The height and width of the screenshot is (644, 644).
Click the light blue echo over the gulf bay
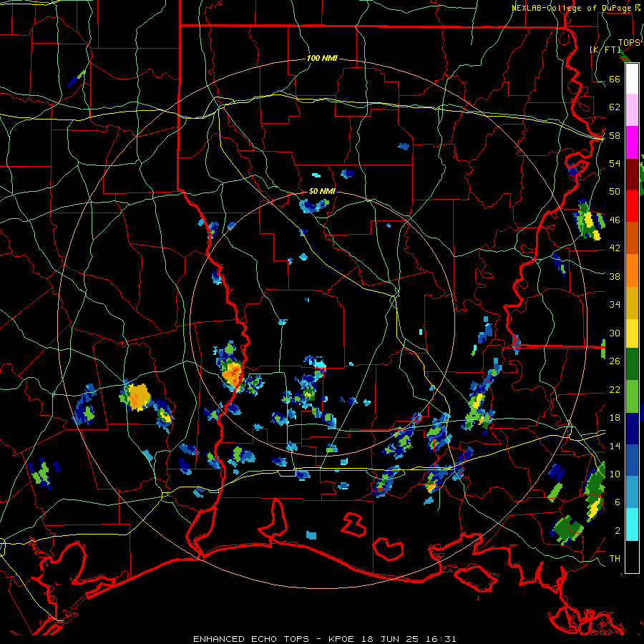(311, 535)
